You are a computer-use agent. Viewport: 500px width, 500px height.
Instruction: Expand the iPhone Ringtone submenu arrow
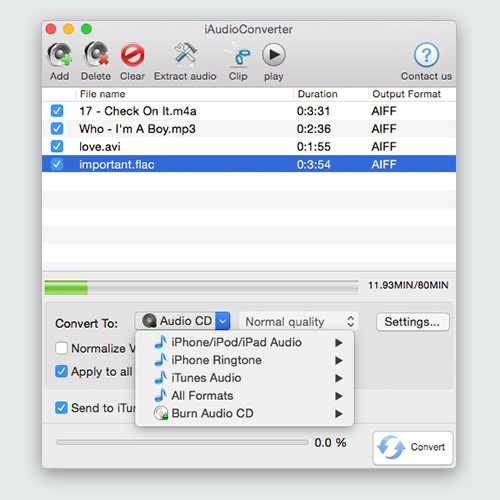pos(339,360)
